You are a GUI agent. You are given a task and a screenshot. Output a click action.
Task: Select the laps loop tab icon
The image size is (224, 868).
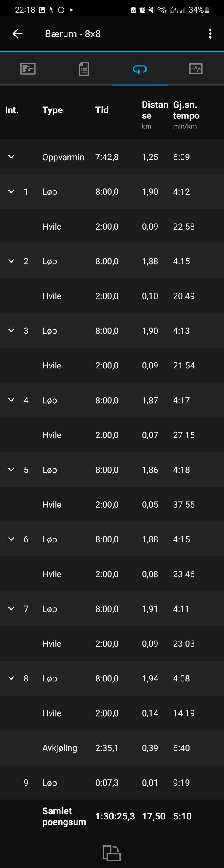(140, 69)
